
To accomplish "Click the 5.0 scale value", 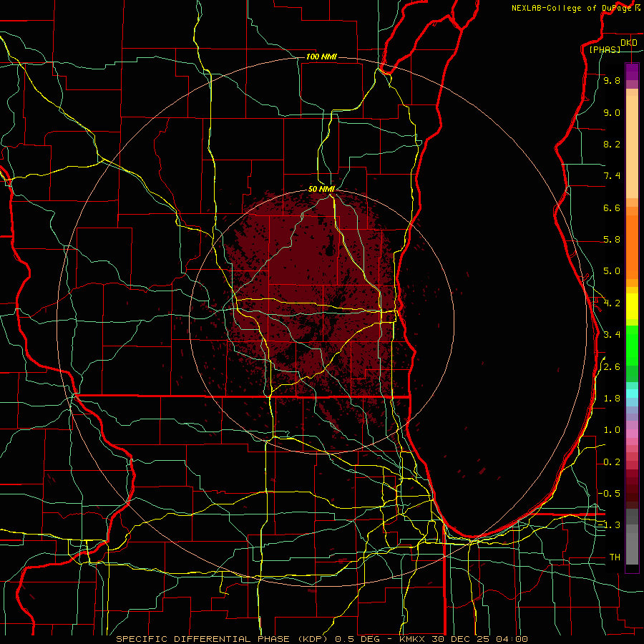I will pyautogui.click(x=612, y=271).
